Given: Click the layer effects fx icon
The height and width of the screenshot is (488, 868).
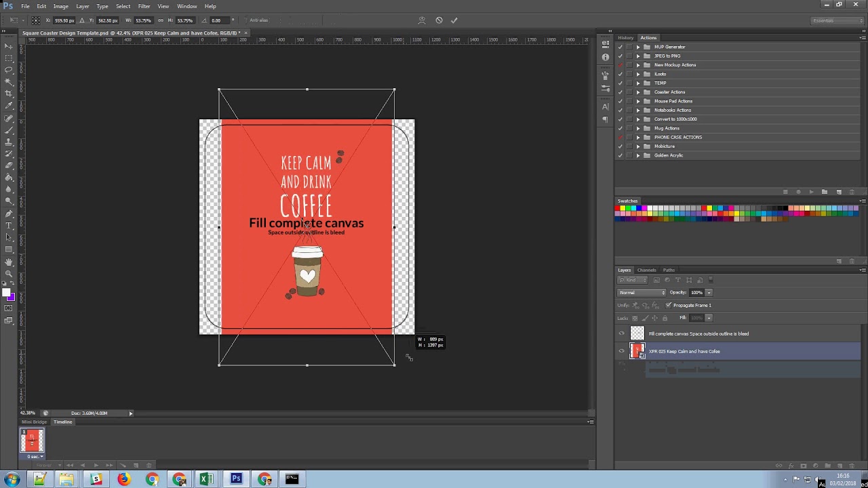Looking at the screenshot, I should click(791, 466).
